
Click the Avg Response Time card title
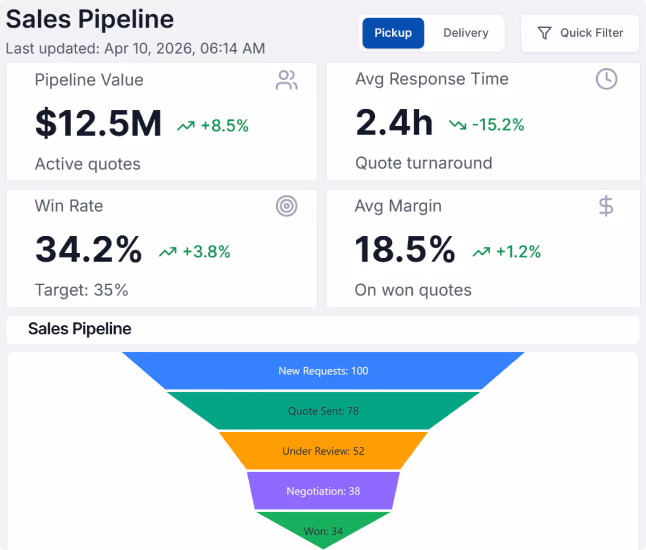[x=432, y=79]
